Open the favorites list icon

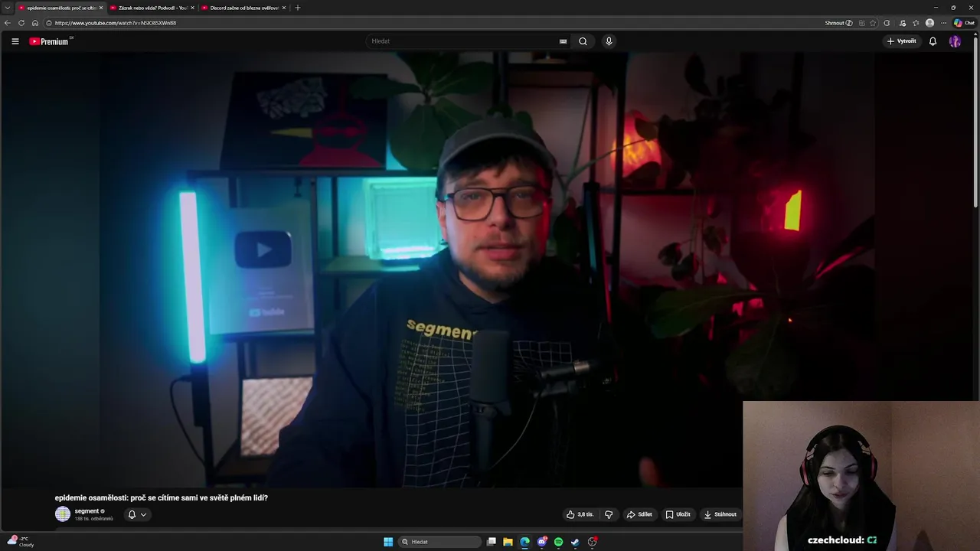[916, 23]
